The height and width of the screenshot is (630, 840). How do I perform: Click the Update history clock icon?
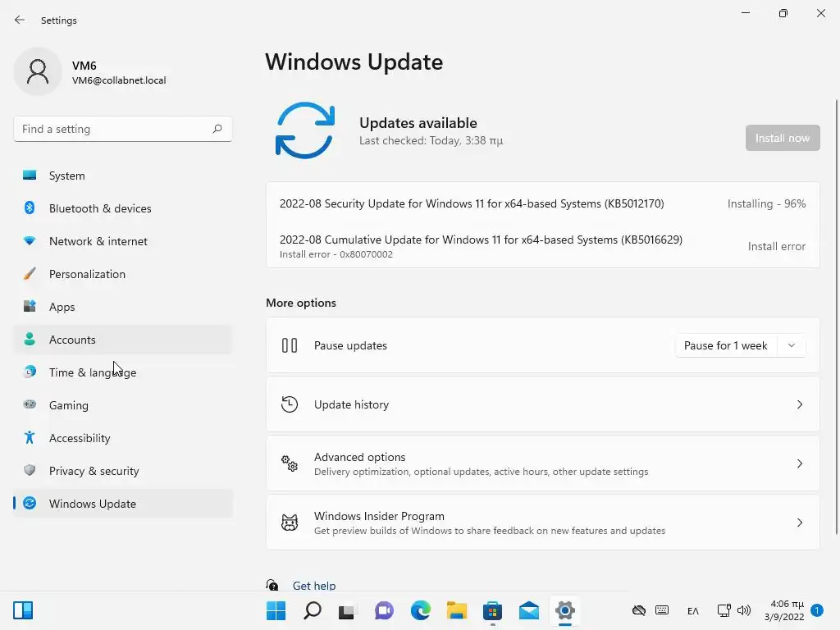pyautogui.click(x=290, y=404)
